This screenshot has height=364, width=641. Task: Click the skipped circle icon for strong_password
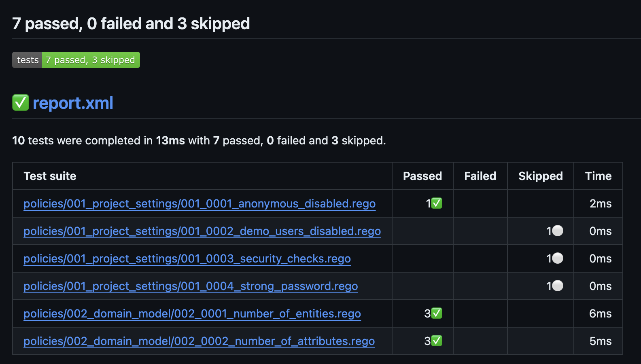coord(557,286)
